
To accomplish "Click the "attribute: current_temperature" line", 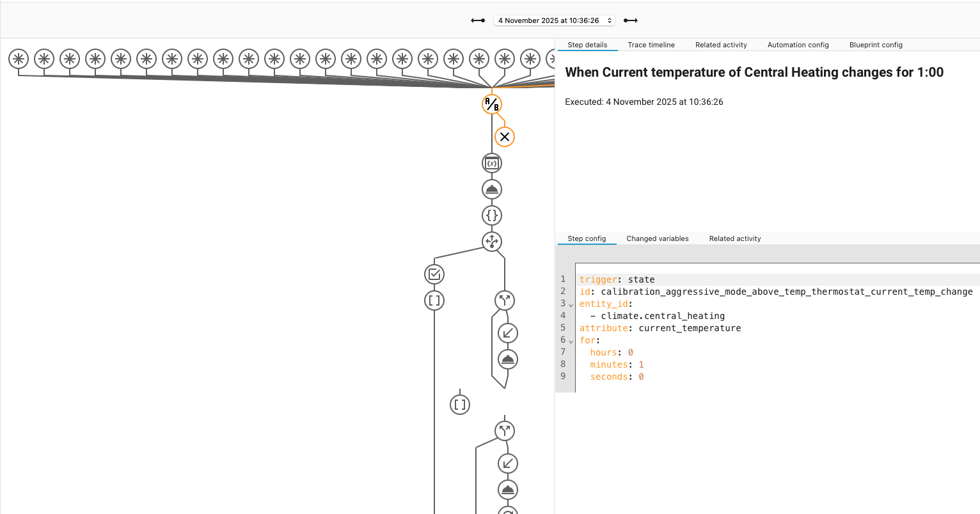I will [x=660, y=328].
